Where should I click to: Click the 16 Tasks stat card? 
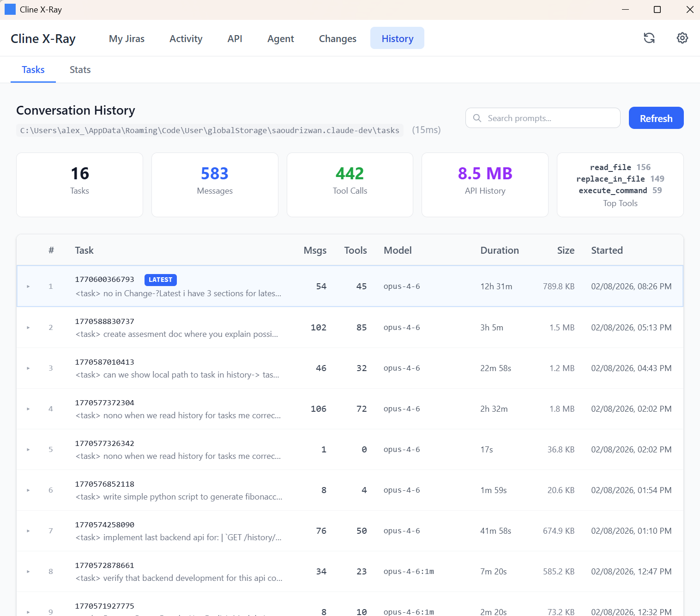(79, 185)
